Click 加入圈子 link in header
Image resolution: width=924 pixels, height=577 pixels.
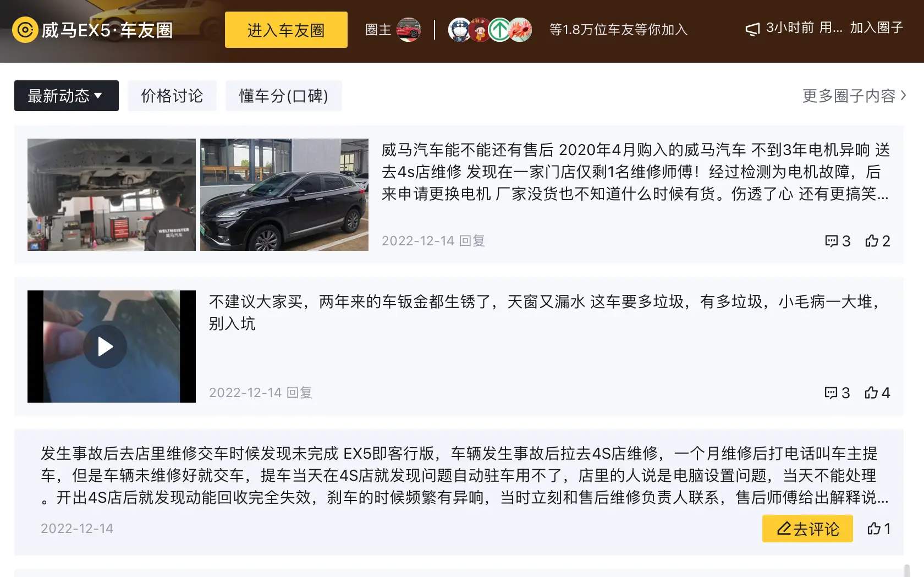pyautogui.click(x=877, y=28)
